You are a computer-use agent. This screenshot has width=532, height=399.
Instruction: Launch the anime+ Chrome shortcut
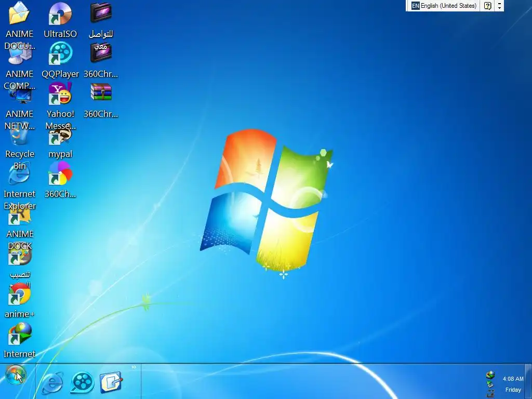20,294
